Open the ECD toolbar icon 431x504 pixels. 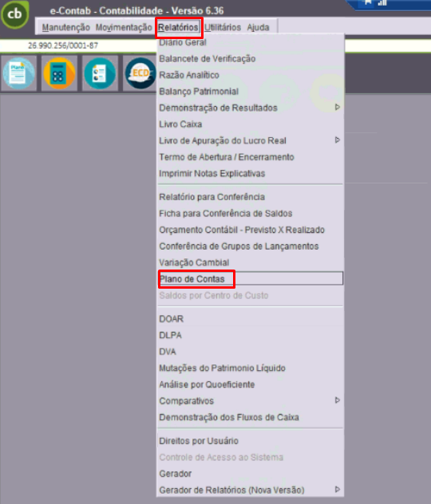pos(140,73)
